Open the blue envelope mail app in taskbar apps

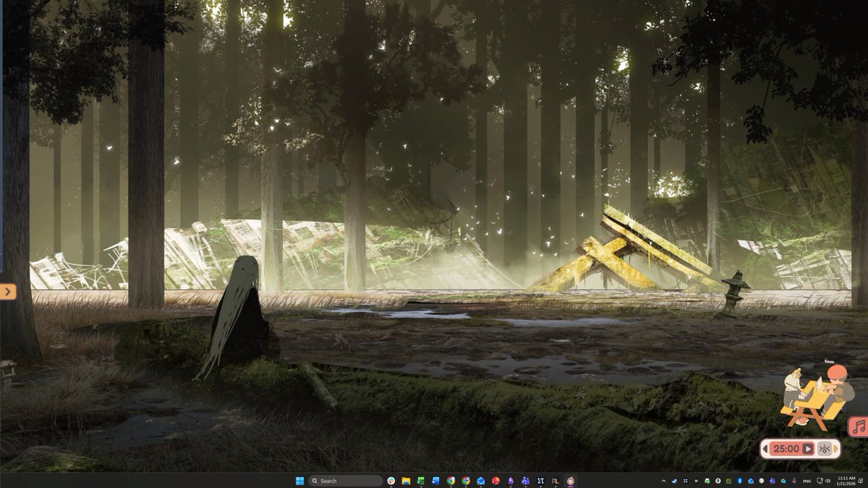(x=480, y=481)
